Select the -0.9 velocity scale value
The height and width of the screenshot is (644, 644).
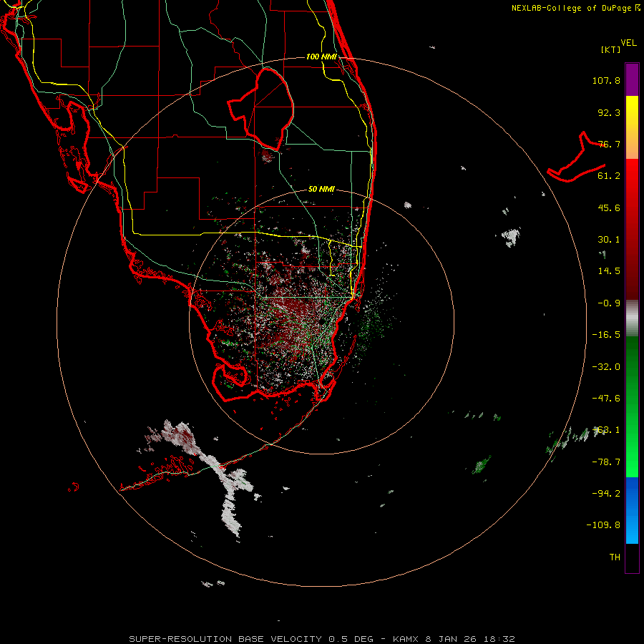pos(609,303)
